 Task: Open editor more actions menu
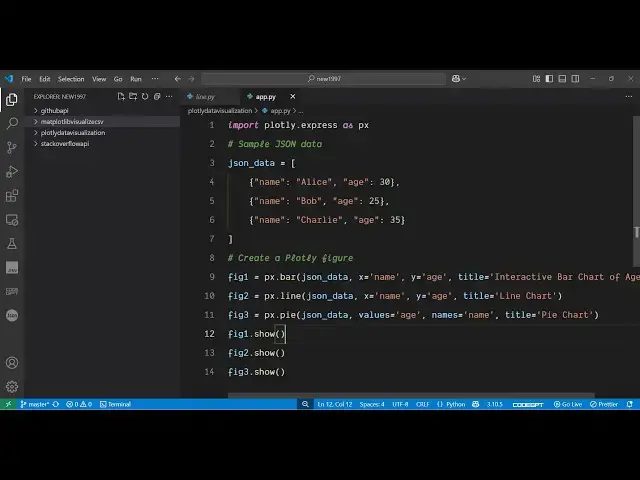[629, 96]
